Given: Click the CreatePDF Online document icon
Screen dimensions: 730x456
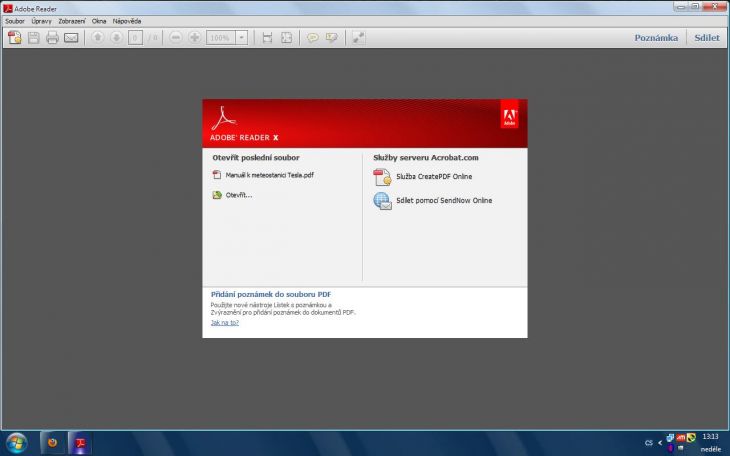Looking at the screenshot, I should point(382,177).
